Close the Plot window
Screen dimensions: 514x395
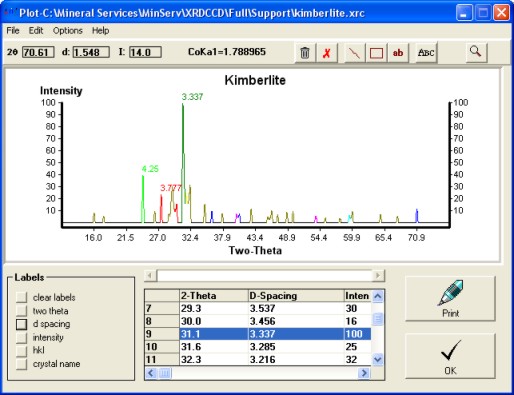click(501, 13)
